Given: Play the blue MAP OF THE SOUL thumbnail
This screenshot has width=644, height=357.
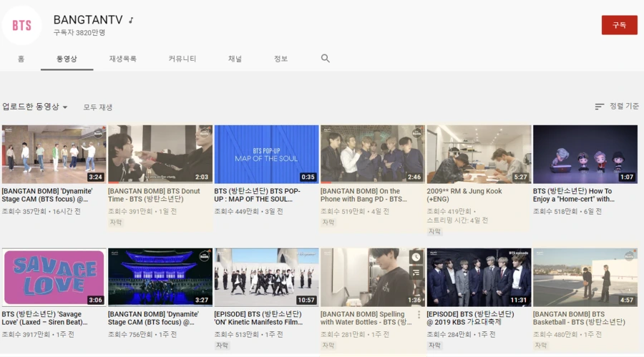Looking at the screenshot, I should coord(267,154).
